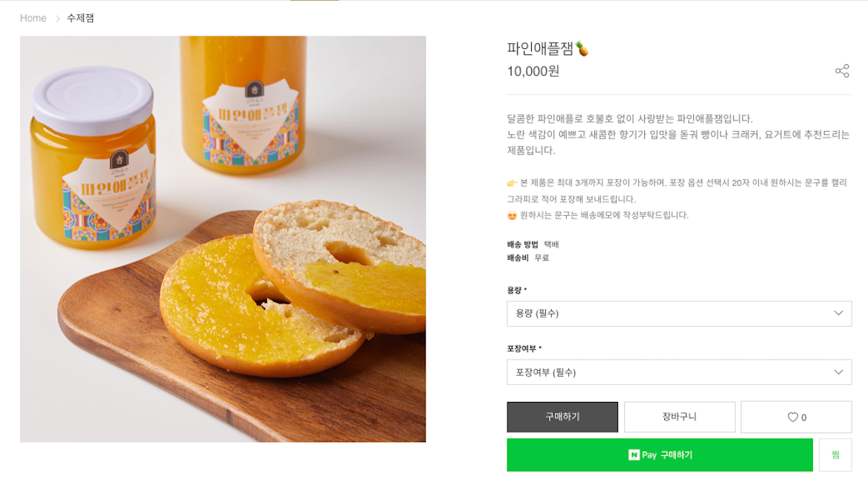Click the 파인애플잼 product title
868x495 pixels.
pyautogui.click(x=540, y=49)
